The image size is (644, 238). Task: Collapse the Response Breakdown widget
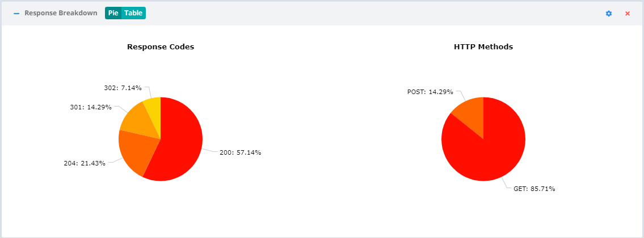click(16, 13)
